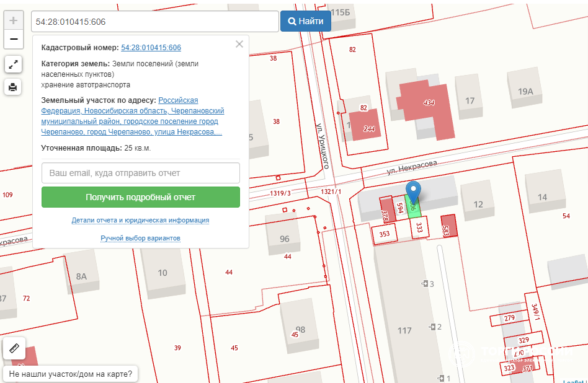Open Детали отчета и юридическая информация
The width and height of the screenshot is (588, 383).
[x=140, y=220]
